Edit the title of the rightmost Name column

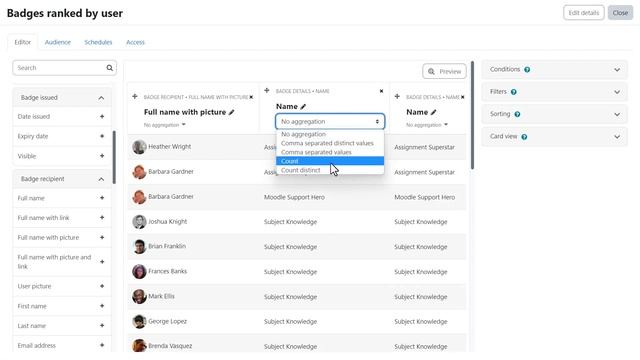[433, 112]
